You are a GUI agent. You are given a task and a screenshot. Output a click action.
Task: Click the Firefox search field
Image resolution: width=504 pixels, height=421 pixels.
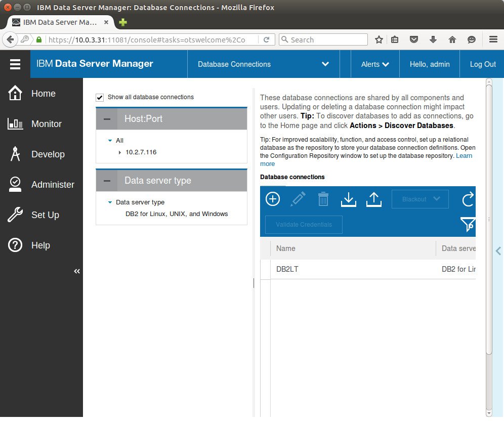[323, 39]
